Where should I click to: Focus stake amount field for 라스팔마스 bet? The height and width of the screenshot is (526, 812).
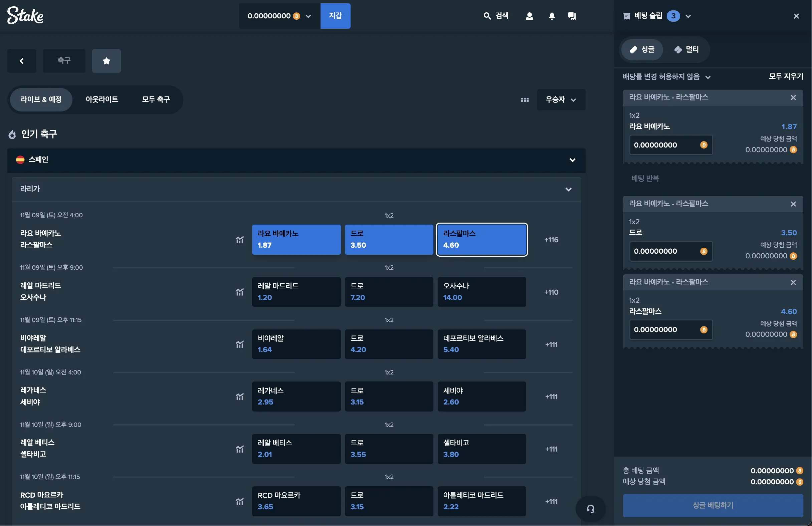click(x=671, y=330)
